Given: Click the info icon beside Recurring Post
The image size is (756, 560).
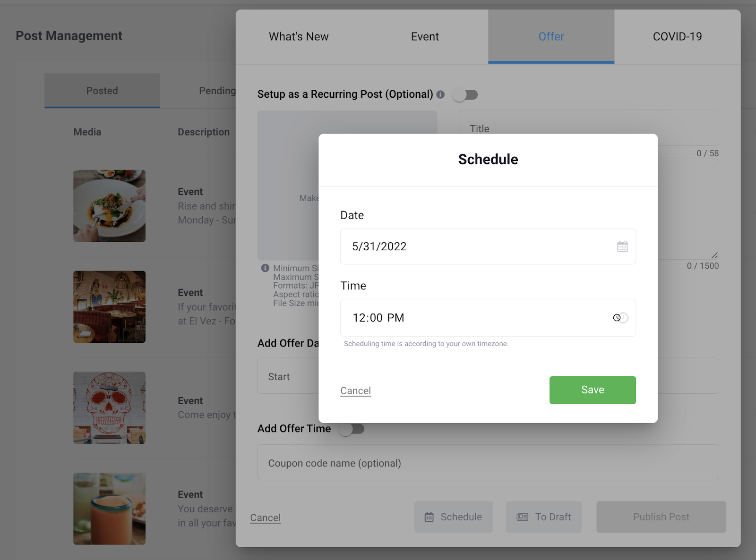Looking at the screenshot, I should click(x=440, y=94).
